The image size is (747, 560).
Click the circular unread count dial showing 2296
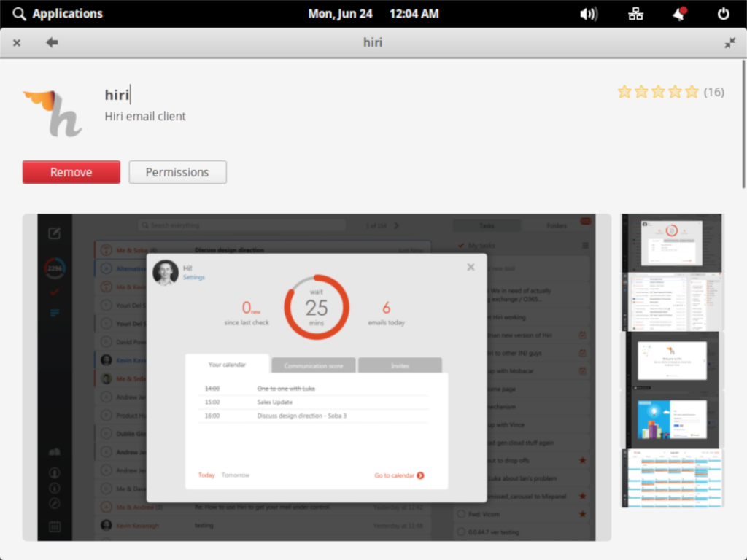pyautogui.click(x=54, y=268)
